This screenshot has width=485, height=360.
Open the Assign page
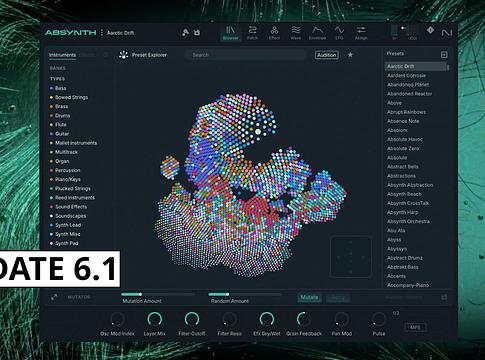[361, 33]
